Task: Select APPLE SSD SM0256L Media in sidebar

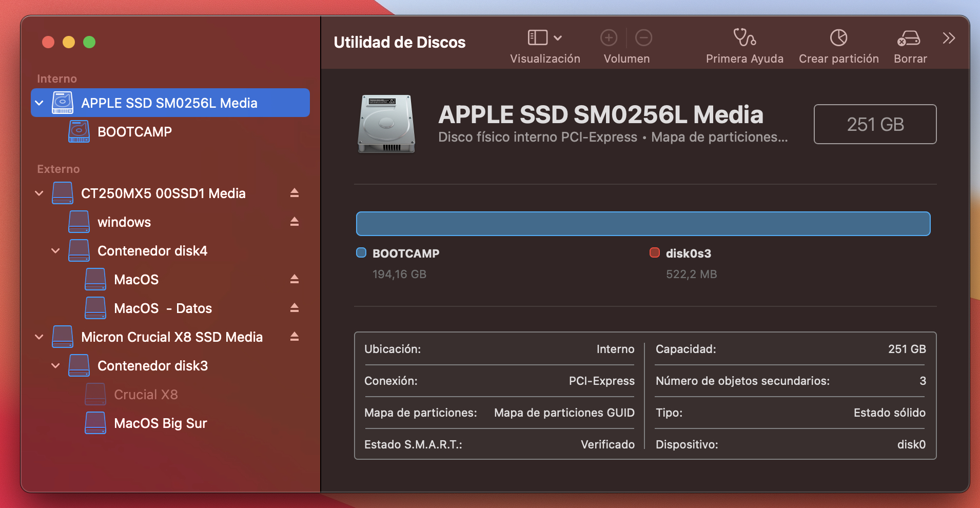Action: [170, 103]
